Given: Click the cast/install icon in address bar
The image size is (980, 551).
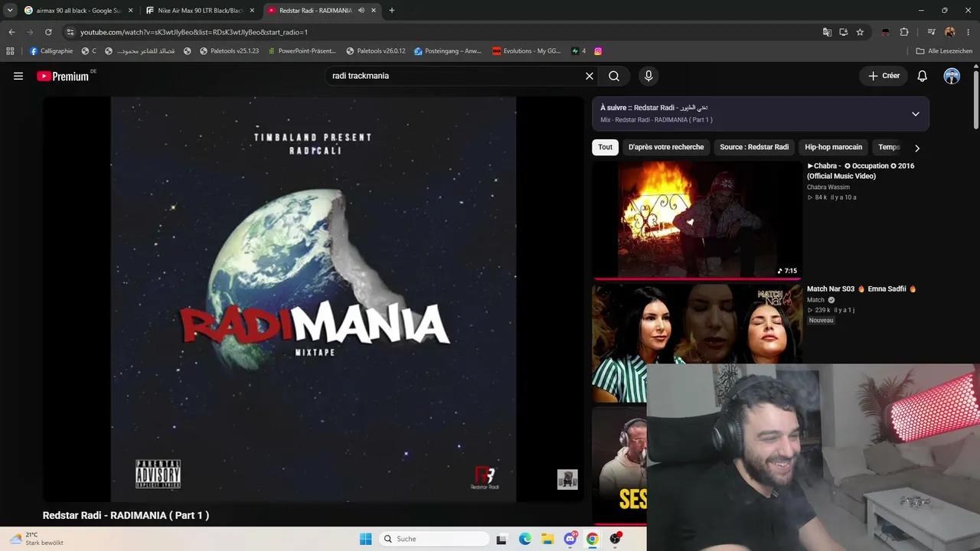Looking at the screenshot, I should pos(844,32).
